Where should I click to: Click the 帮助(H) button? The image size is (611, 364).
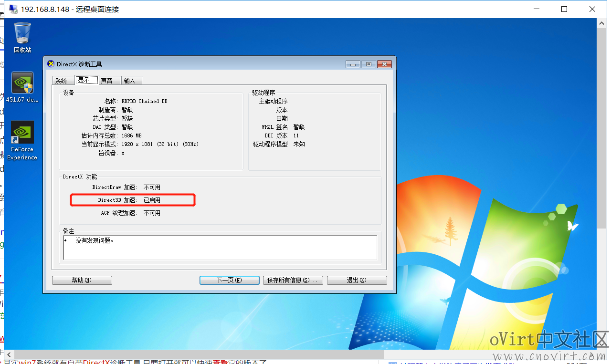[x=82, y=280]
